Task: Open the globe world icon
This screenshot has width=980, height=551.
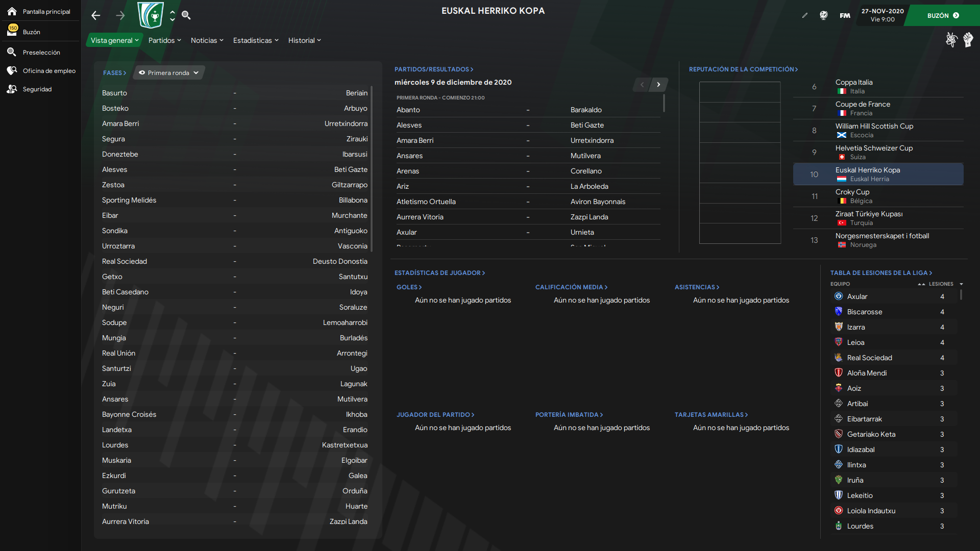Action: [x=824, y=15]
